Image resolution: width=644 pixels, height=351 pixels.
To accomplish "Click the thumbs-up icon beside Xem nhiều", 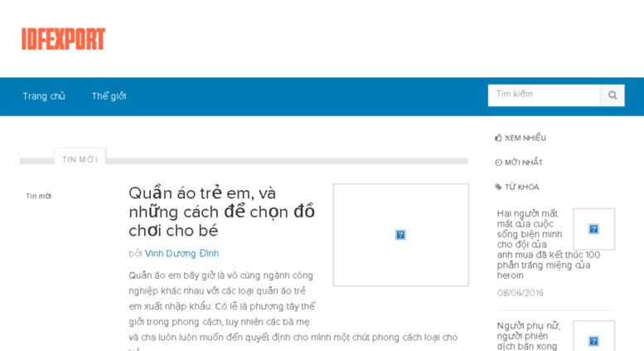I will click(x=499, y=138).
